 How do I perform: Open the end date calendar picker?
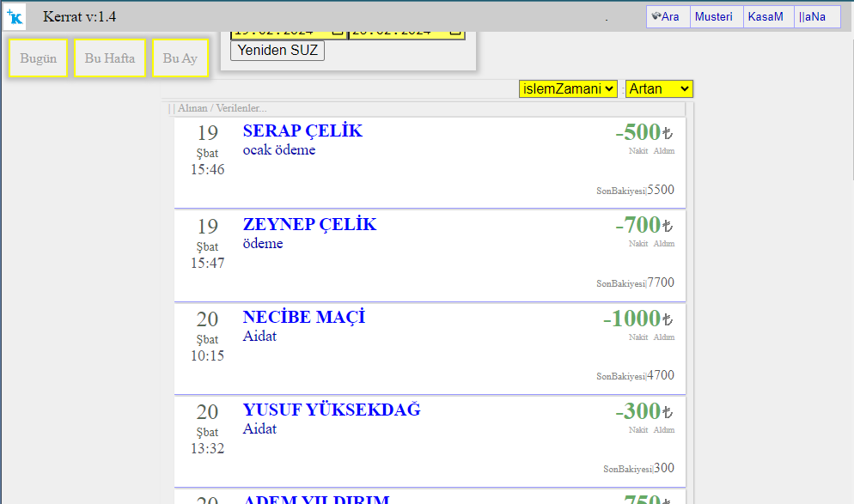(x=455, y=32)
